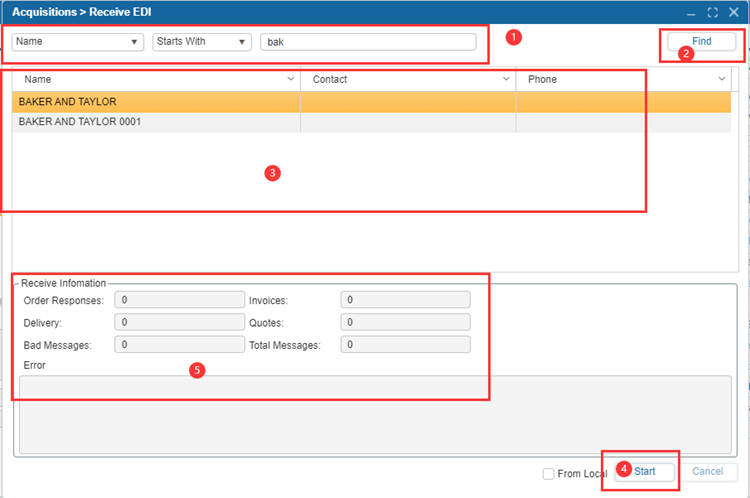
Task: Enable the From Local checkbox
Action: [x=549, y=474]
